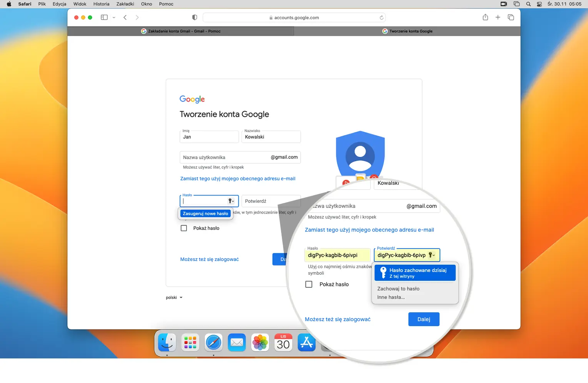The width and height of the screenshot is (588, 383).
Task: Select Hasło zachowane dzisiaj suggestion
Action: pos(415,273)
